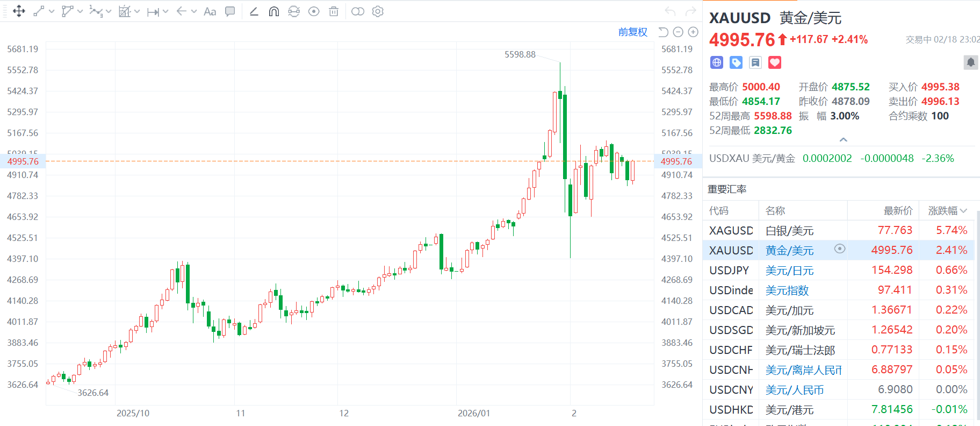
Task: Click the 前复权 adjustment button
Action: click(632, 32)
